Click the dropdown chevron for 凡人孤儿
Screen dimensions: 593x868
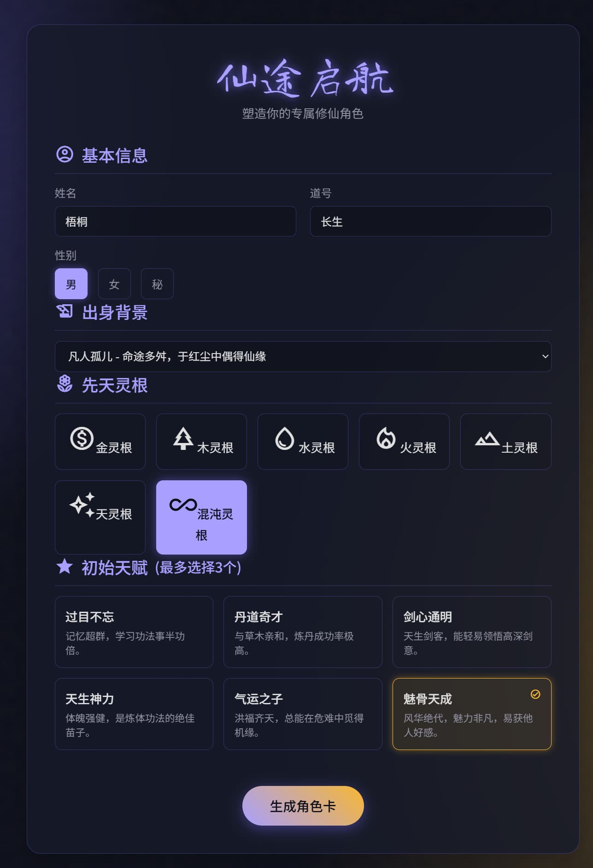pos(545,356)
